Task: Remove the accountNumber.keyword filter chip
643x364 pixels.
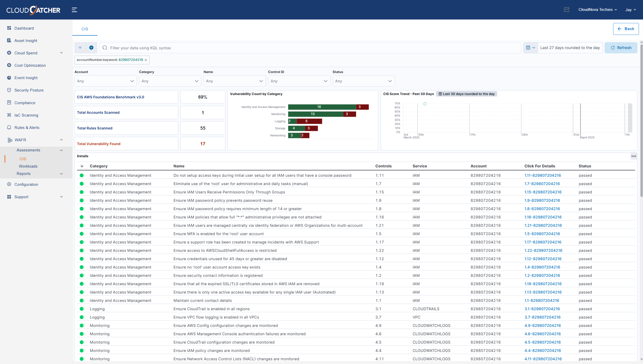Action: 146,60
